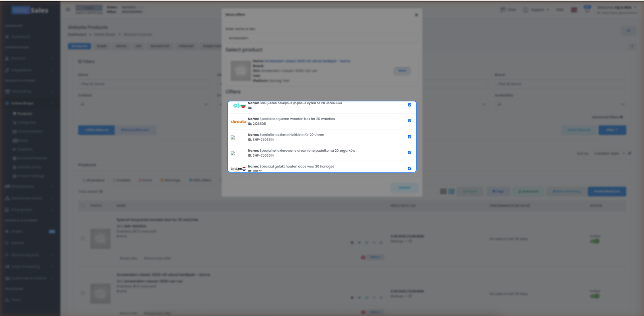
Task: Click the OLX Bulgaria marketplace logo
Action: [239, 105]
